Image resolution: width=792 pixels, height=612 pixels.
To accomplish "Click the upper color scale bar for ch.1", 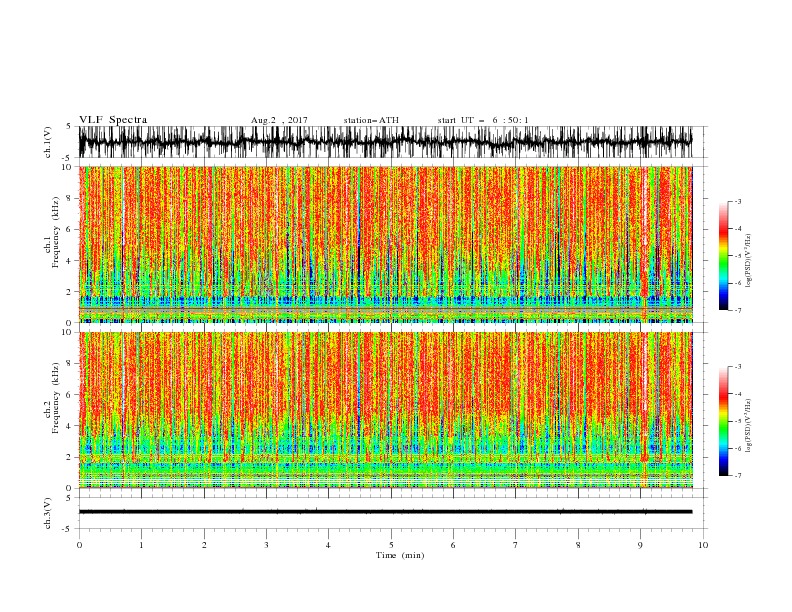I will coord(723,255).
